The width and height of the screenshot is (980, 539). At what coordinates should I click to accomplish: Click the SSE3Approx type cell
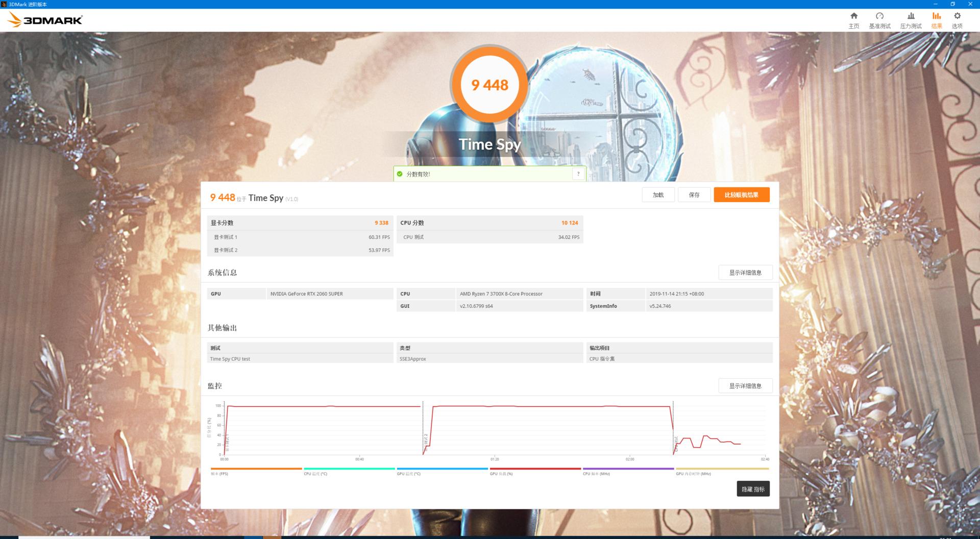[x=489, y=359]
